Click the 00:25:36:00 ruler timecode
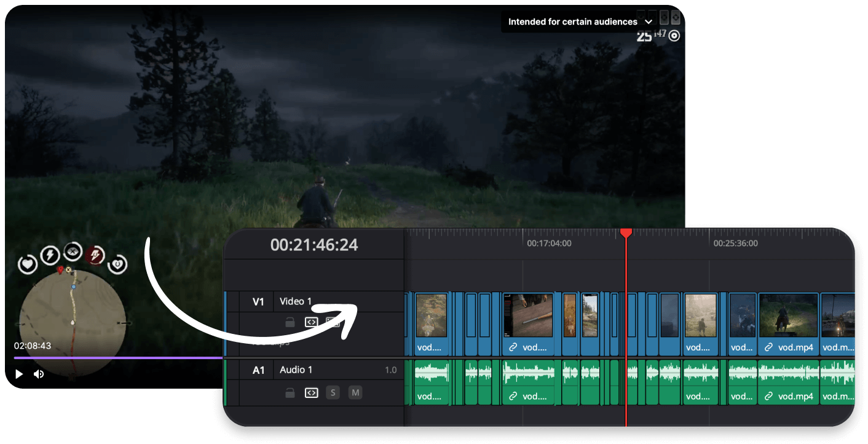This screenshot has width=868, height=444. tap(735, 243)
